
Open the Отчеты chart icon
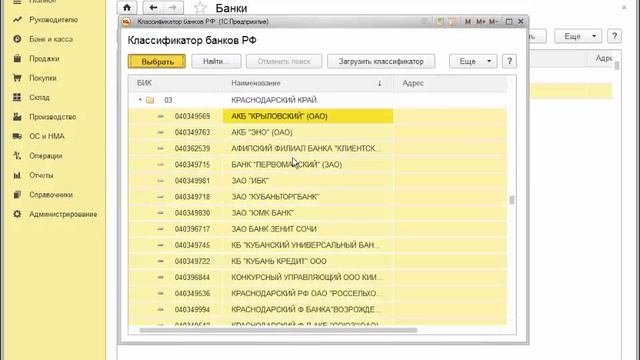pyautogui.click(x=17, y=175)
